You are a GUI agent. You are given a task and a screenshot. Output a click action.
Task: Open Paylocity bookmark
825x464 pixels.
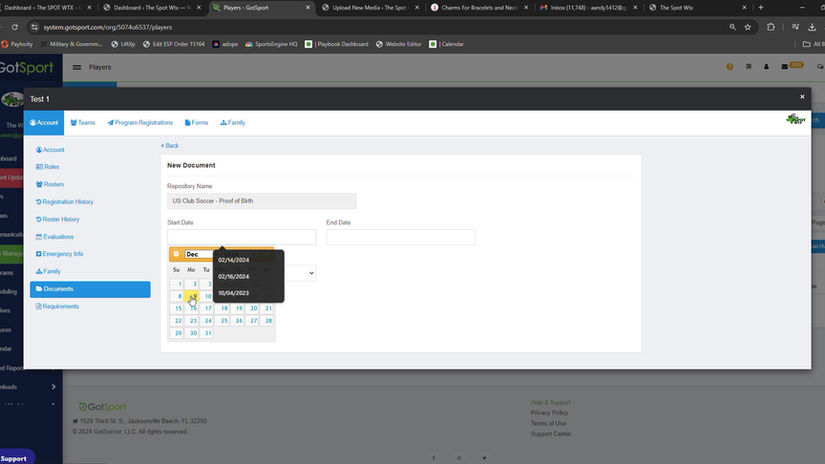[x=17, y=44]
